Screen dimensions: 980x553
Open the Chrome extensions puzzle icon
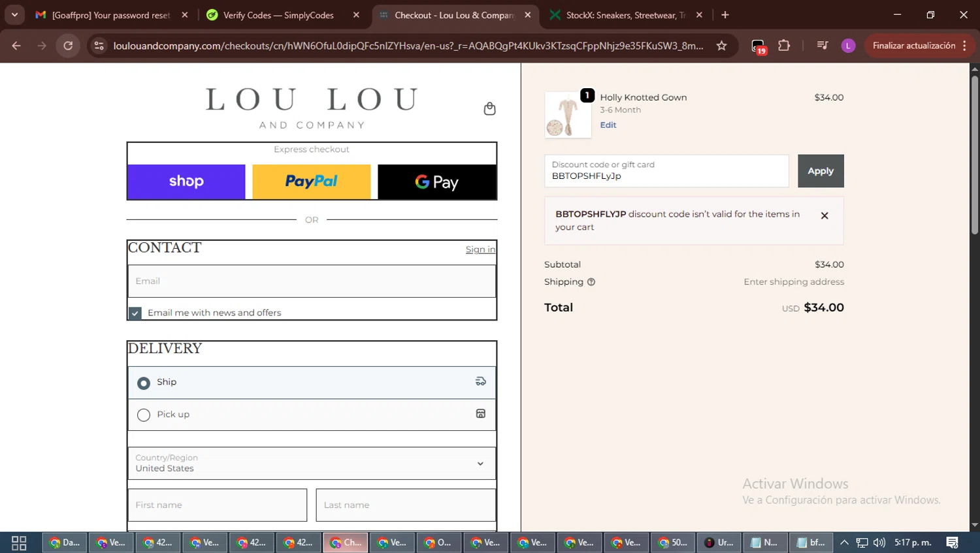tap(784, 46)
